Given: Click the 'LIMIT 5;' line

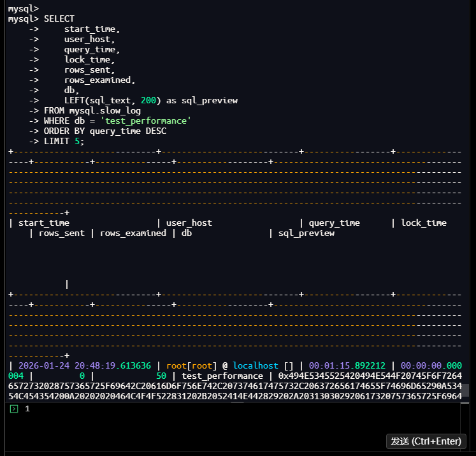Looking at the screenshot, I should click(64, 142).
